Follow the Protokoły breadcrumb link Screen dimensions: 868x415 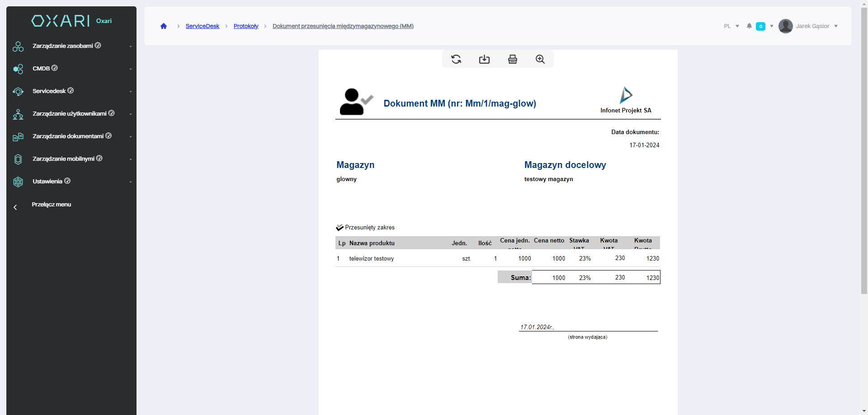coord(246,26)
